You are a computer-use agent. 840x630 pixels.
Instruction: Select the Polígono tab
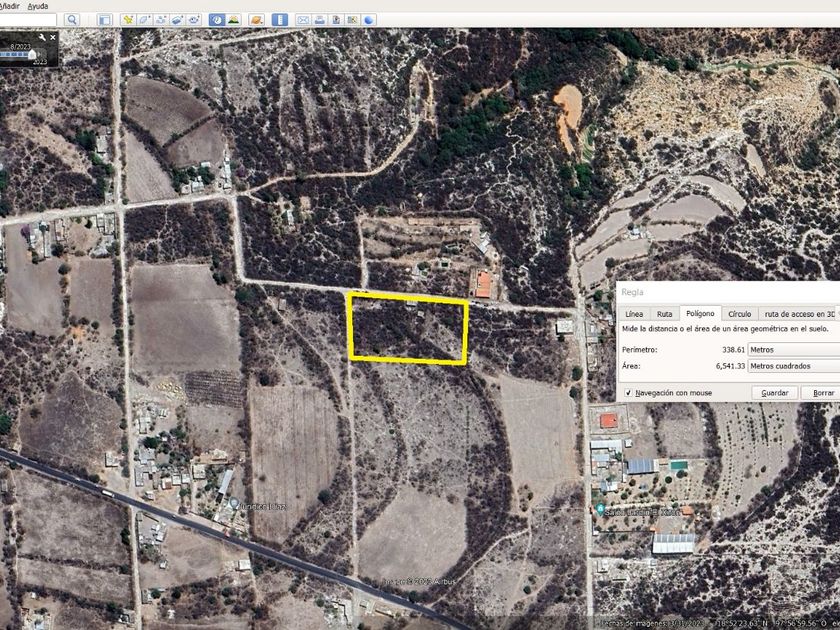700,313
